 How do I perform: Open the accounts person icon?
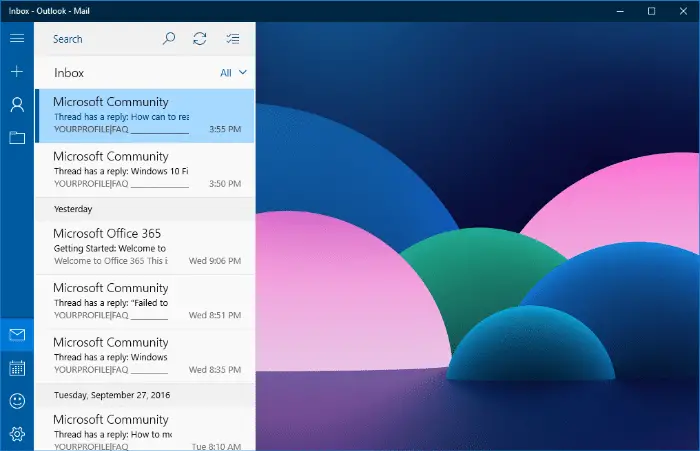[17, 105]
